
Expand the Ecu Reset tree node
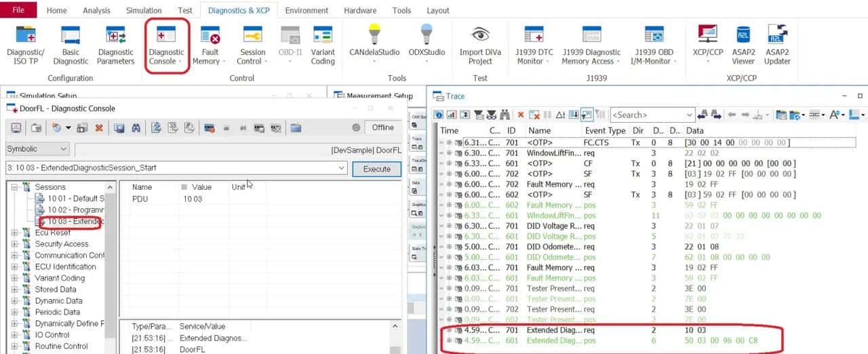tap(15, 233)
